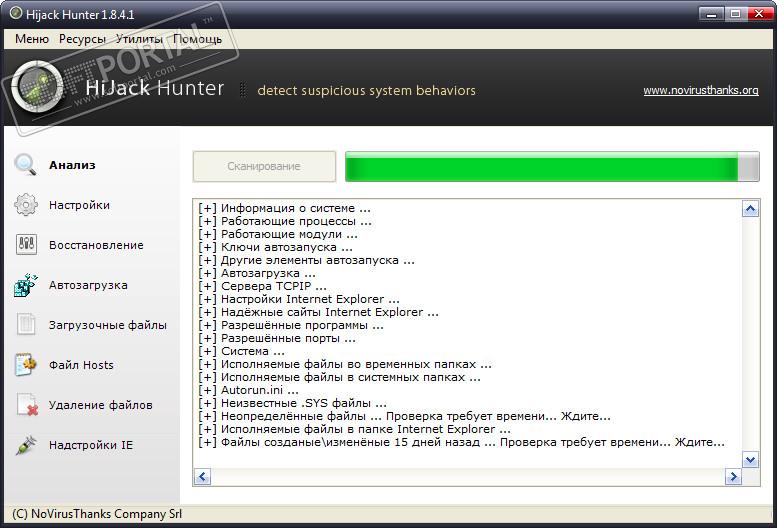Click 'Исполняемые файлы во временных папках' line
This screenshot has width=777, height=528.
click(x=345, y=364)
